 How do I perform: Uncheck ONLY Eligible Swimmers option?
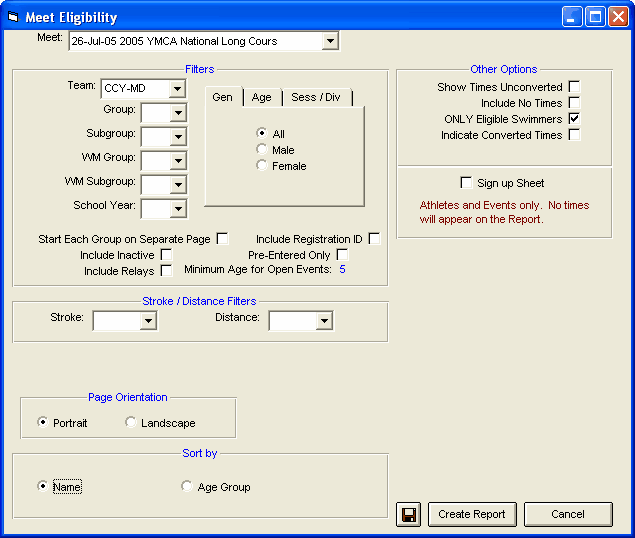(575, 119)
